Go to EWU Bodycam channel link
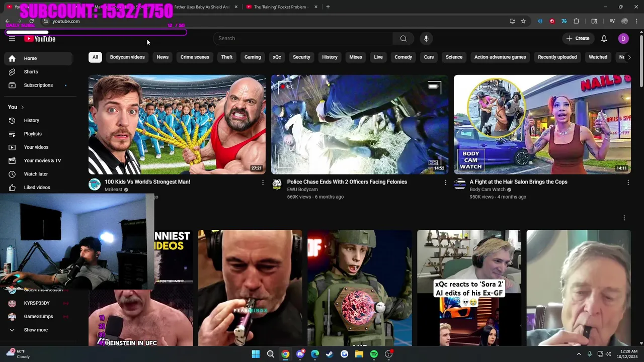 tap(302, 190)
